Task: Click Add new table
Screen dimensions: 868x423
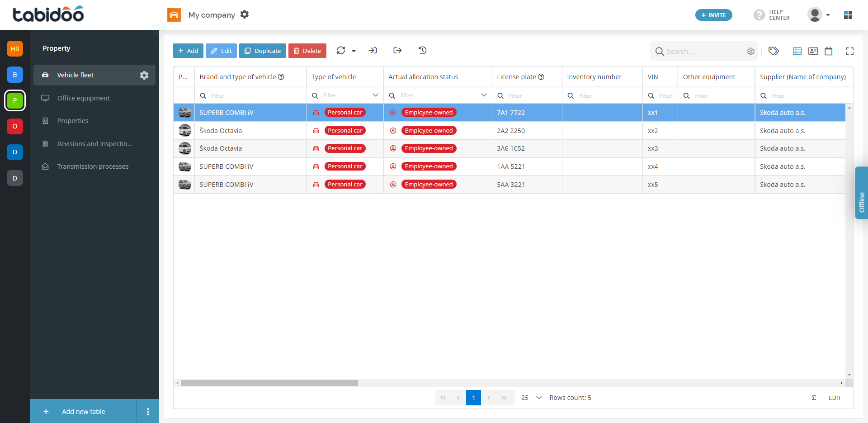Action: point(83,412)
